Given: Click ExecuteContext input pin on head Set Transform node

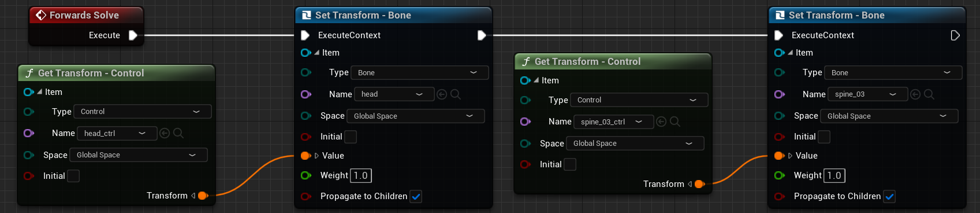Looking at the screenshot, I should point(305,35).
